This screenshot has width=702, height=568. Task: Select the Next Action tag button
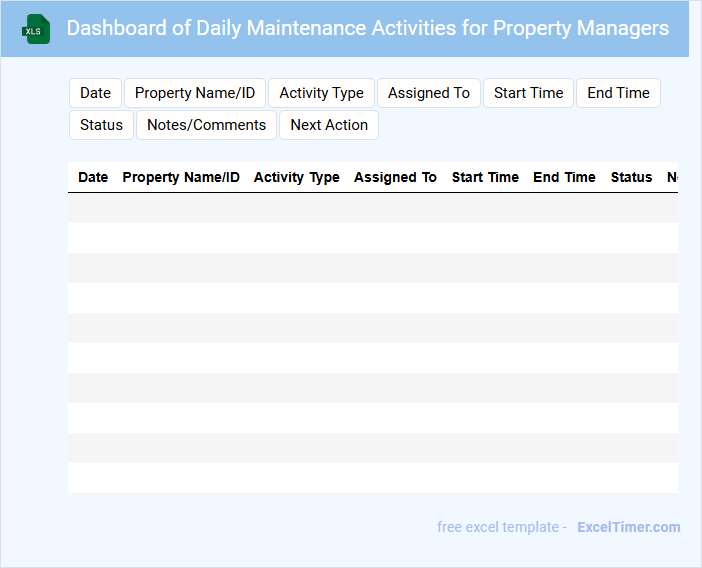(329, 125)
